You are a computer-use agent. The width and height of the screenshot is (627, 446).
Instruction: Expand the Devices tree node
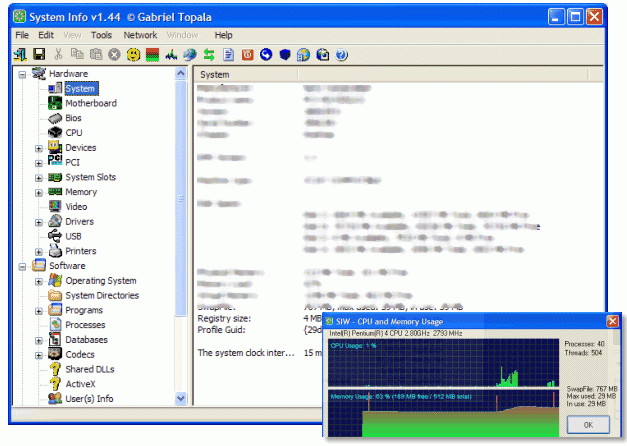pyautogui.click(x=39, y=148)
